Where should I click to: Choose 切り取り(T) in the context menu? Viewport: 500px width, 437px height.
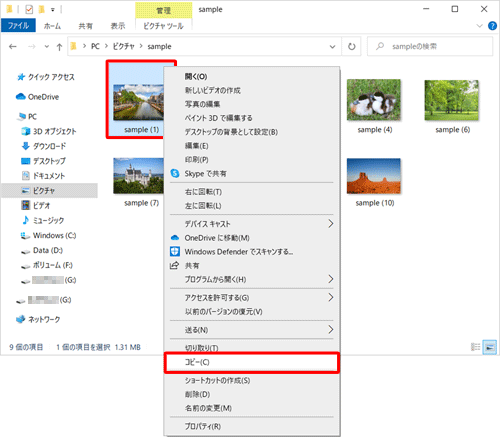(252, 348)
